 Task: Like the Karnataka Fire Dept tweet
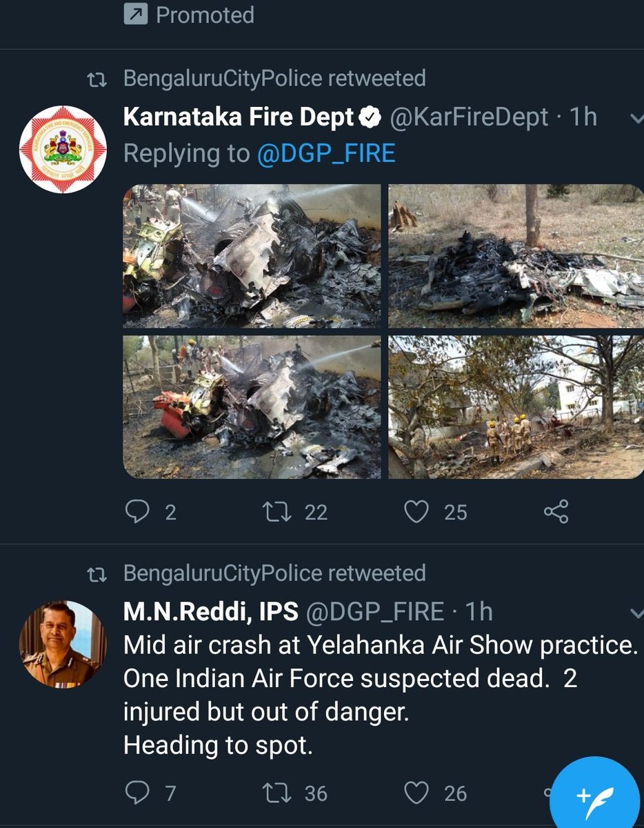pyautogui.click(x=416, y=511)
